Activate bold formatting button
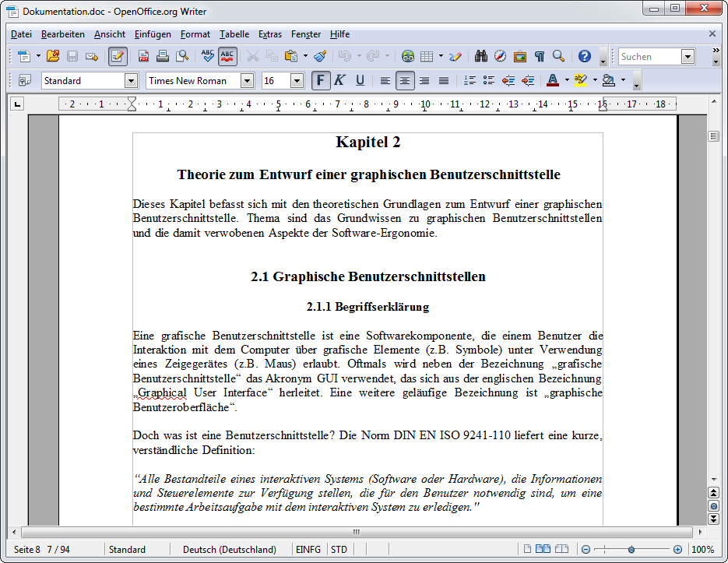This screenshot has height=563, width=728. click(x=321, y=80)
